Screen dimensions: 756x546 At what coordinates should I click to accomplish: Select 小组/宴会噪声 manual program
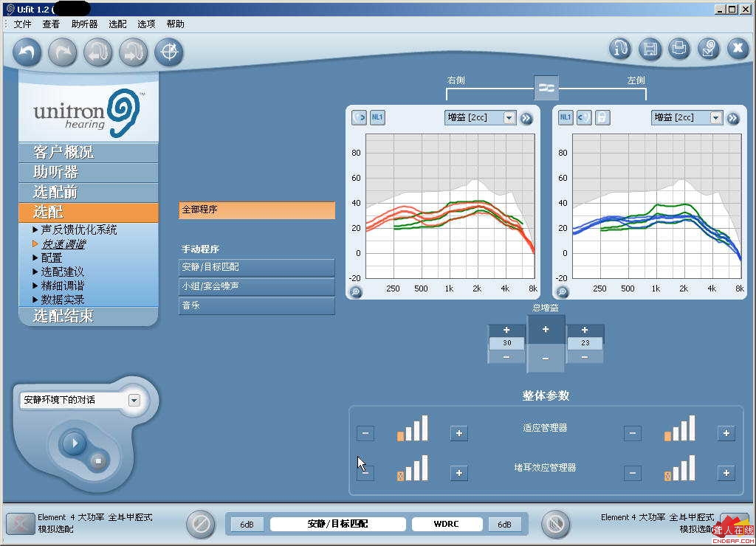pos(257,286)
